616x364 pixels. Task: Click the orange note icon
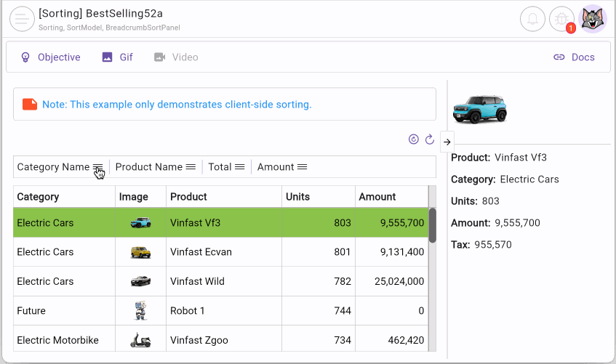point(30,104)
